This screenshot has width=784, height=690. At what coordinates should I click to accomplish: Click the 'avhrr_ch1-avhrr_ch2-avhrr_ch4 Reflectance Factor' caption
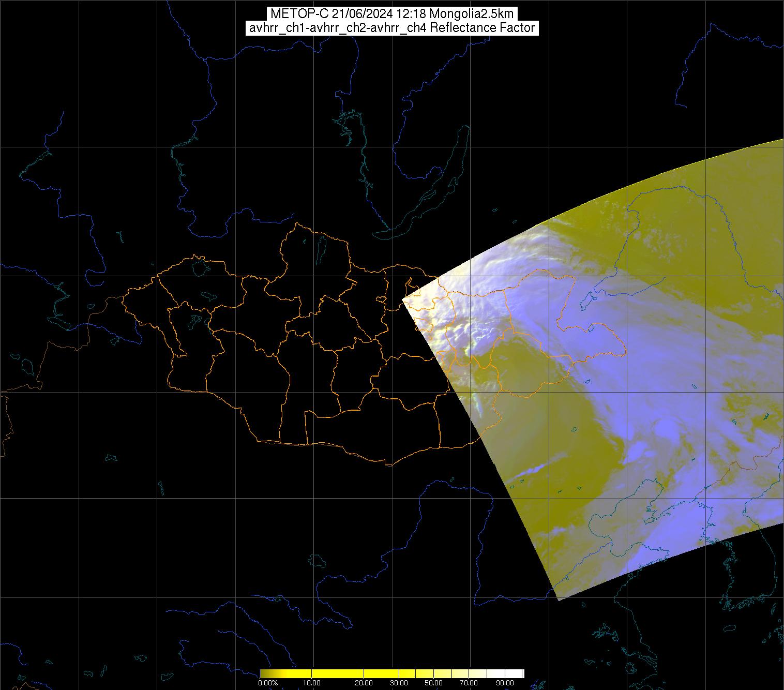click(x=392, y=28)
